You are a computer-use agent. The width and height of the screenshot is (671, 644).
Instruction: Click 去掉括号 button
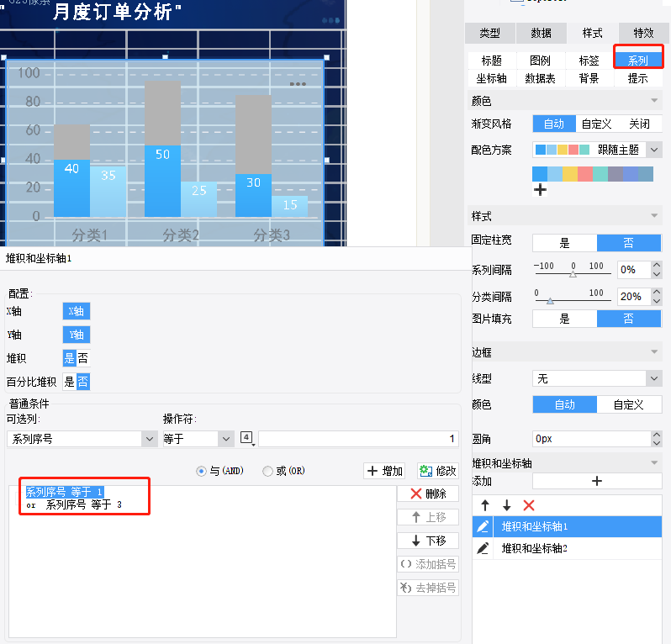pyautogui.click(x=428, y=588)
